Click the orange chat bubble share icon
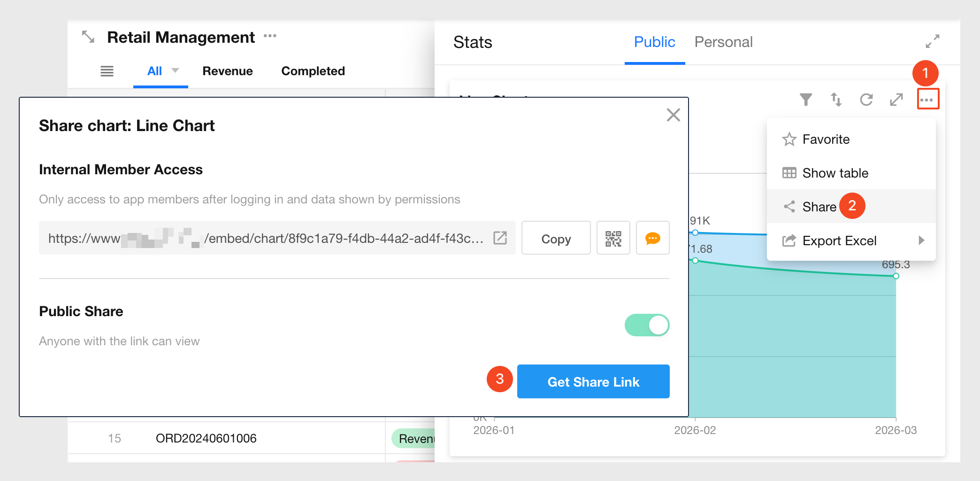Image resolution: width=980 pixels, height=481 pixels. pyautogui.click(x=652, y=239)
